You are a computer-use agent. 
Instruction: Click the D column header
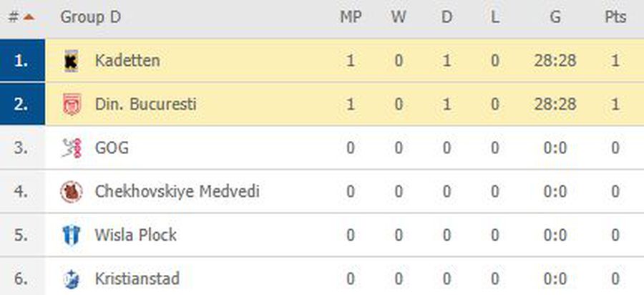pos(447,17)
